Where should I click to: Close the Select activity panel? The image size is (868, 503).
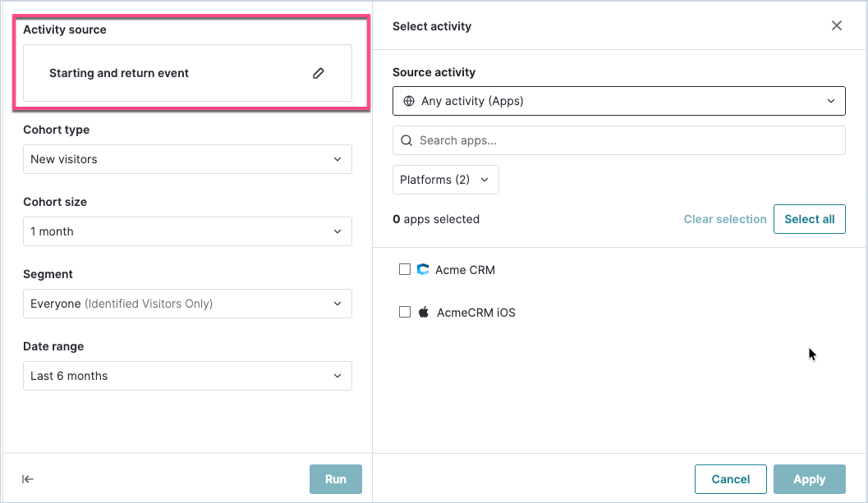click(837, 25)
